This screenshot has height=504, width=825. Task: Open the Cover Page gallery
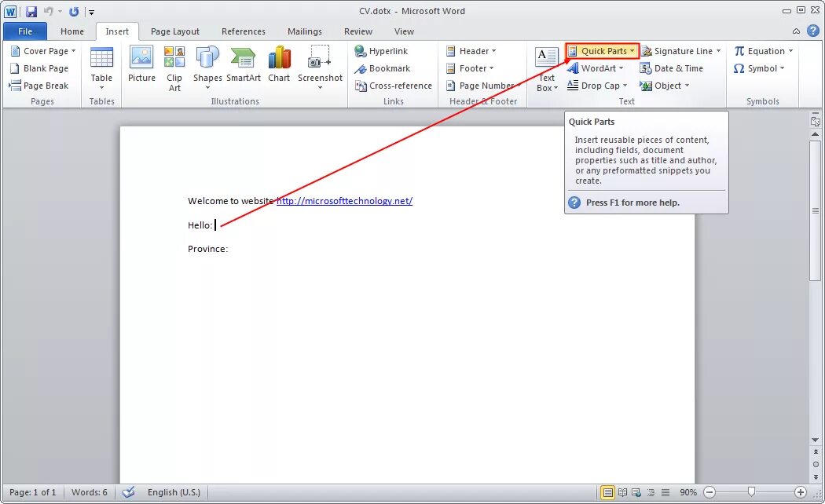[43, 51]
